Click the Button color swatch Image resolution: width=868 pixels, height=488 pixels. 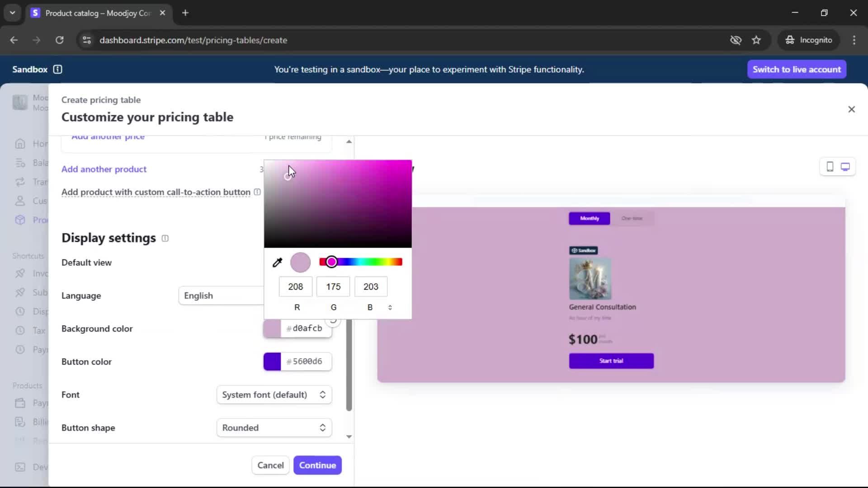[x=272, y=361]
